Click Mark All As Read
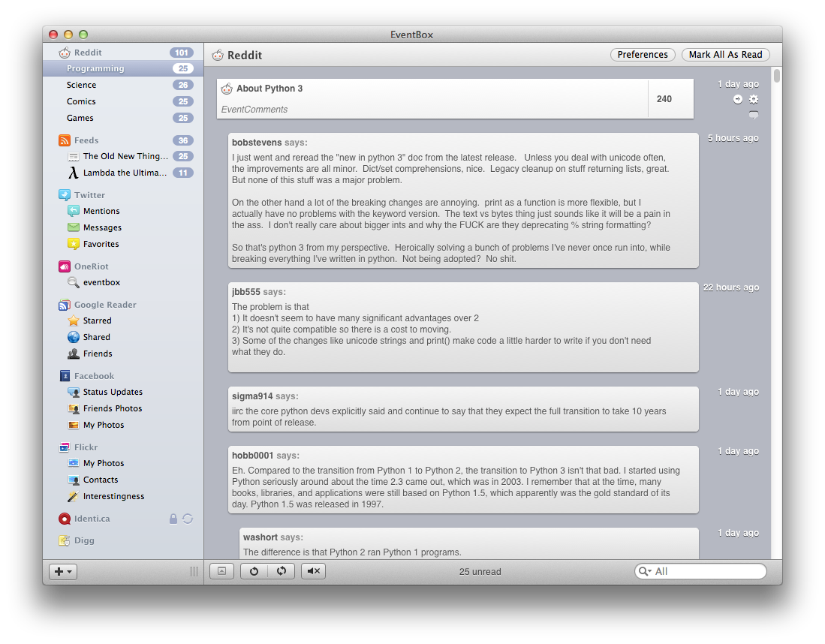 (x=725, y=55)
